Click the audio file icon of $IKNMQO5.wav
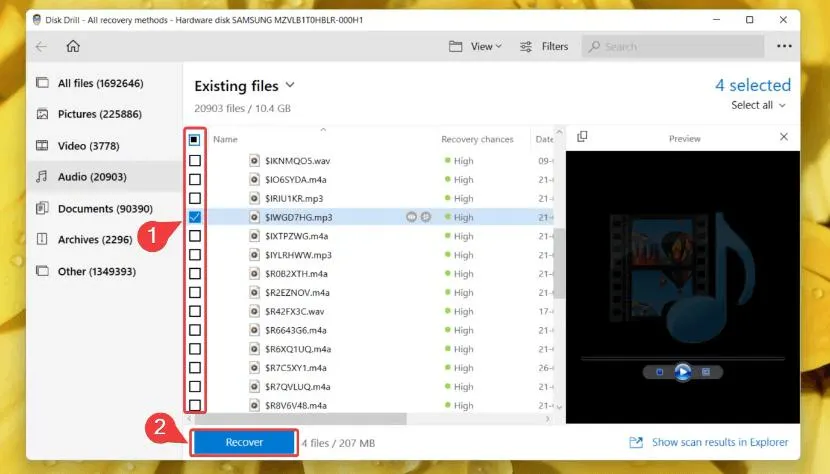 click(254, 160)
